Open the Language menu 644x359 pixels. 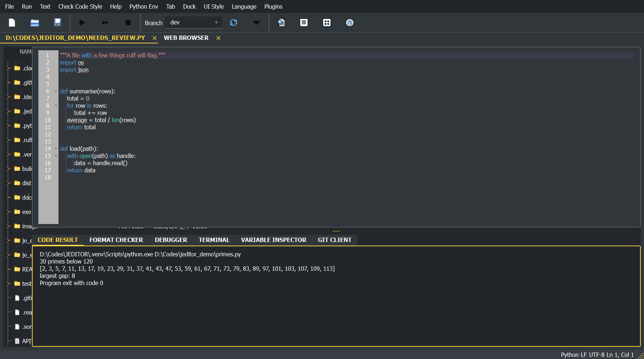244,6
